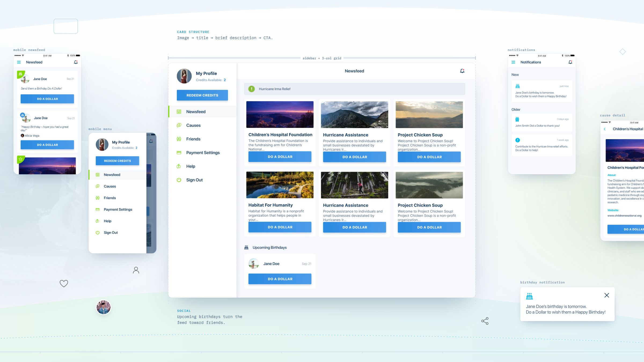Click cake icon in the birthday notification popup
644x362 pixels.
(x=529, y=296)
